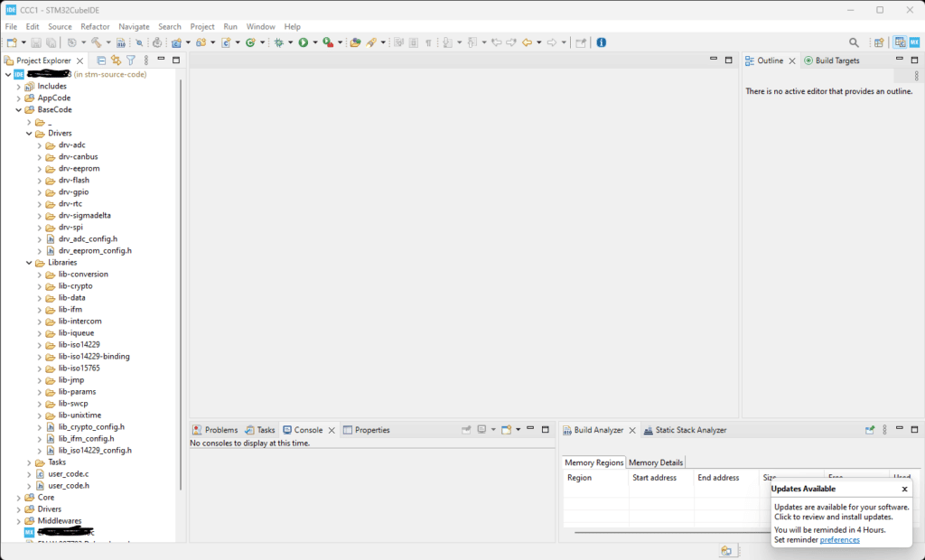Viewport: 925px width, 560px height.
Task: Click the reminder preferences link
Action: pos(839,539)
